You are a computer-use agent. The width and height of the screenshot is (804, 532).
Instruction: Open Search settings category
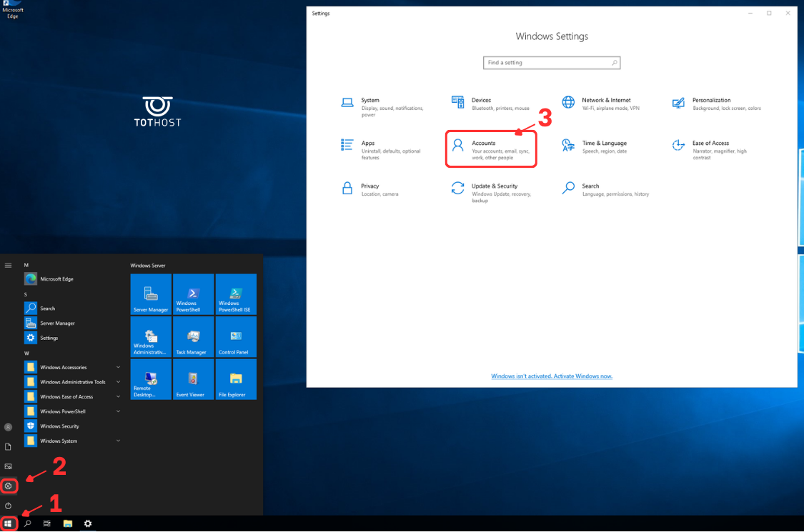(606, 189)
